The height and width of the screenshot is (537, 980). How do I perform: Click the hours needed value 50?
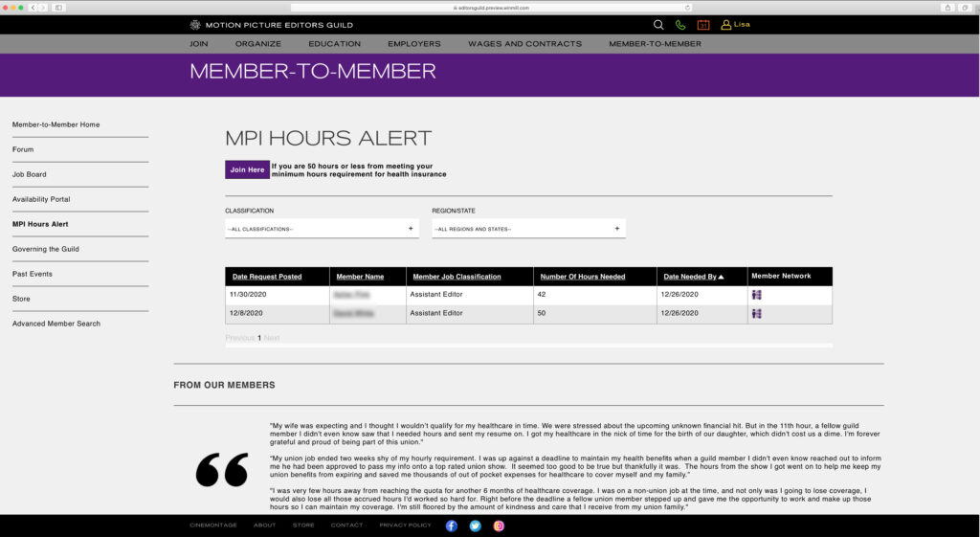[542, 313]
